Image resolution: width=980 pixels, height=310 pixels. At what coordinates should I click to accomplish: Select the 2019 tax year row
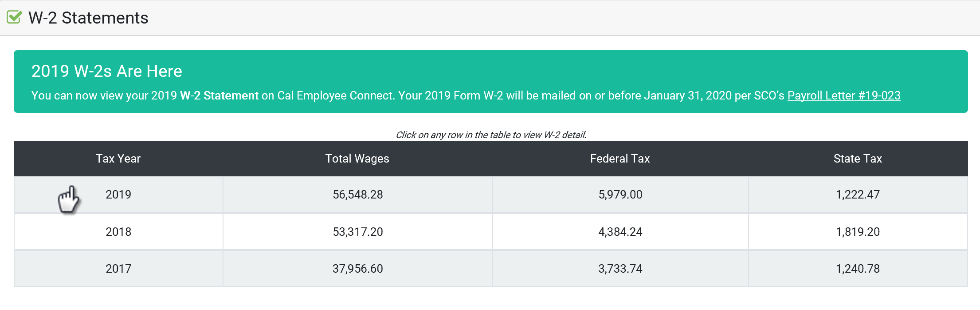[490, 195]
